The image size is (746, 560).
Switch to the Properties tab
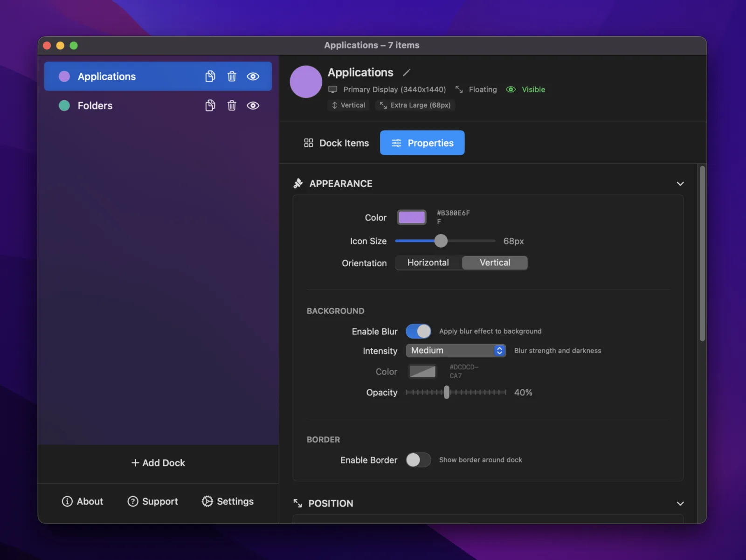click(422, 143)
